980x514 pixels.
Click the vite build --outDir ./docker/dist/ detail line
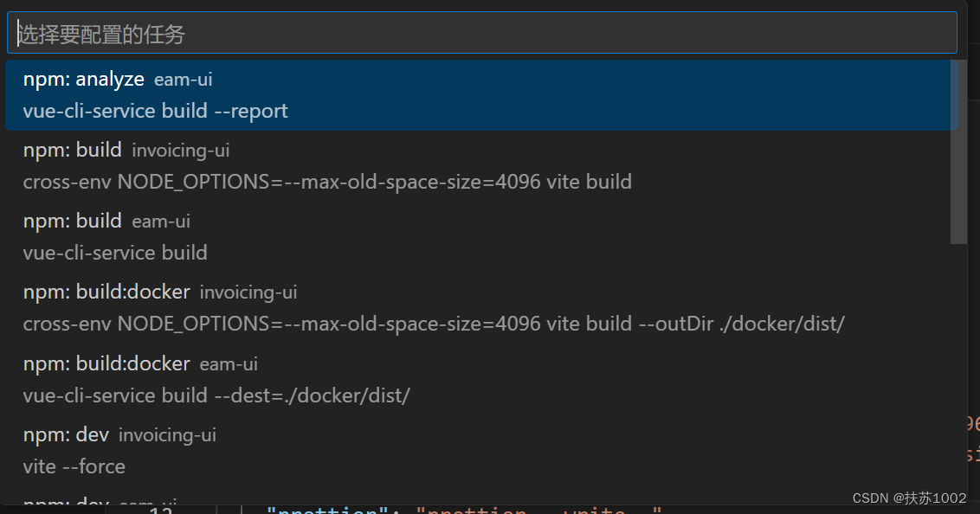pyautogui.click(x=434, y=324)
